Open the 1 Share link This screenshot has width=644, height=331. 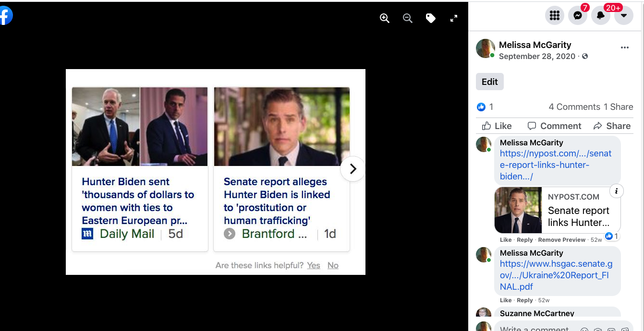click(619, 106)
